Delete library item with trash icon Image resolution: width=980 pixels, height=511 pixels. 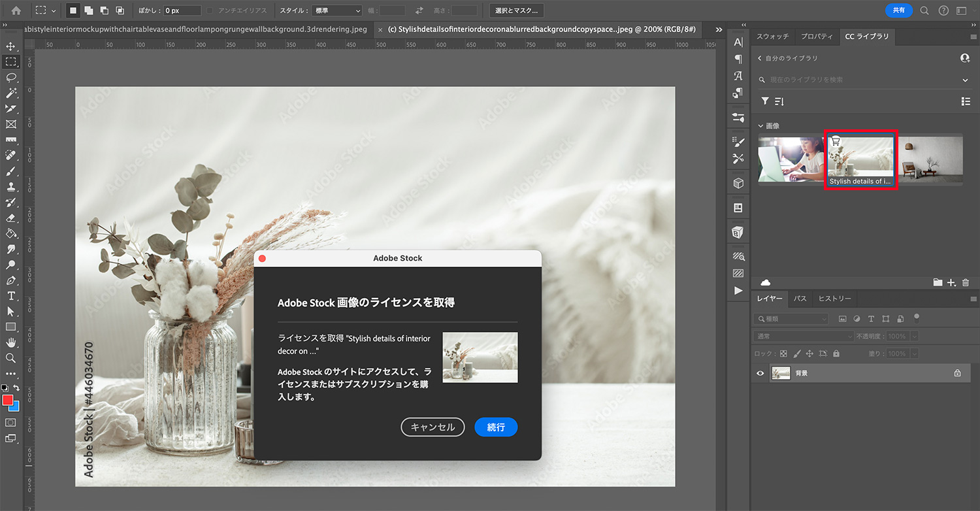pyautogui.click(x=966, y=282)
